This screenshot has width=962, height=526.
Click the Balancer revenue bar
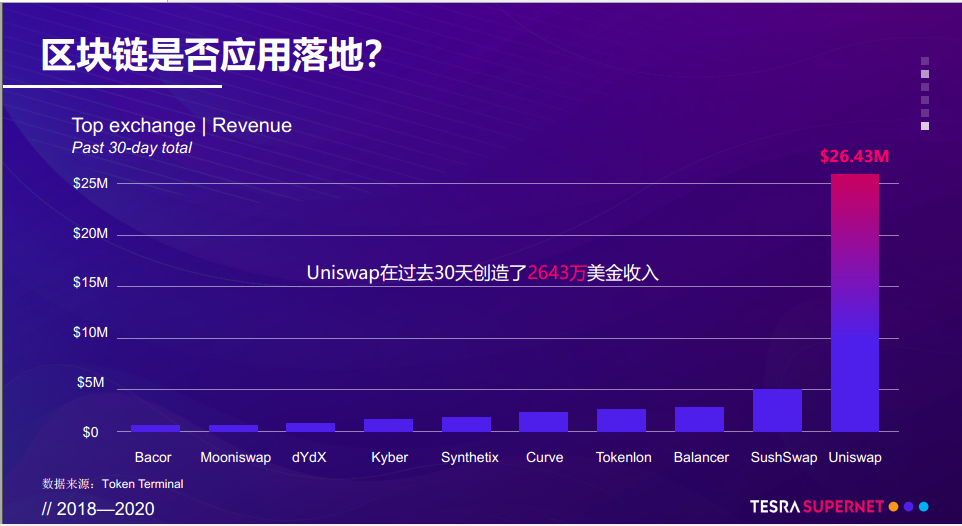[699, 419]
